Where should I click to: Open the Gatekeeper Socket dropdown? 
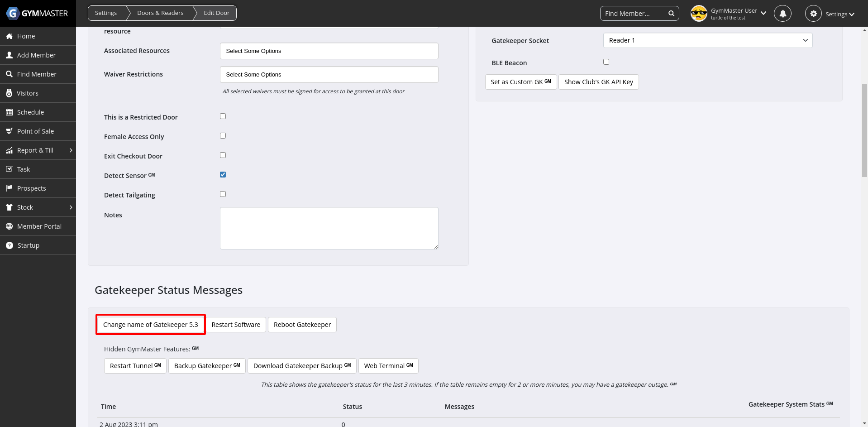pos(707,40)
